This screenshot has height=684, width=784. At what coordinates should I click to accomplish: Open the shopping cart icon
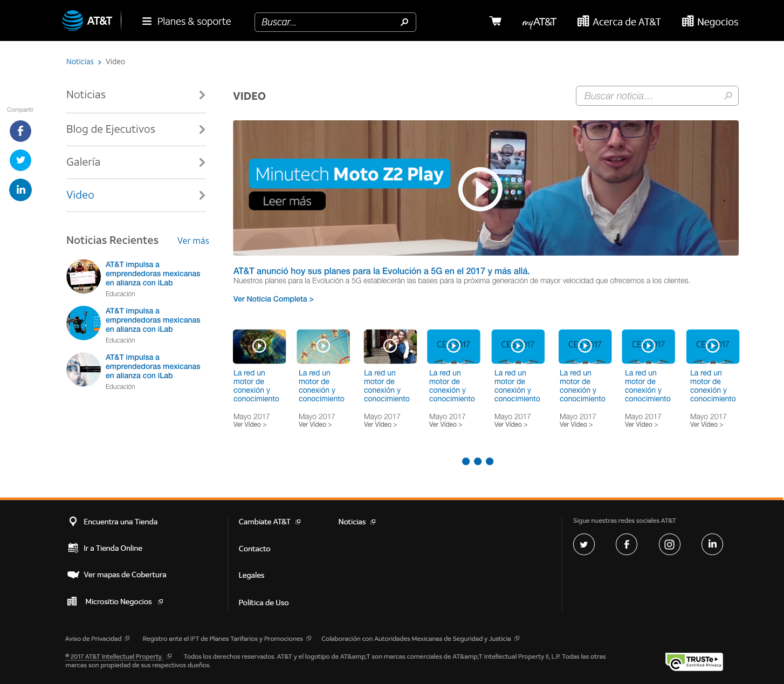tap(495, 21)
